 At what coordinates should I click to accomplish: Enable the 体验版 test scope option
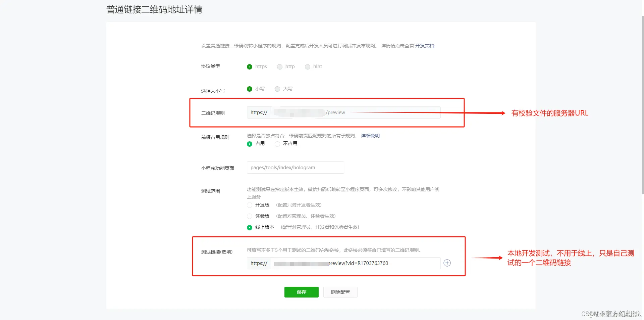pos(249,216)
